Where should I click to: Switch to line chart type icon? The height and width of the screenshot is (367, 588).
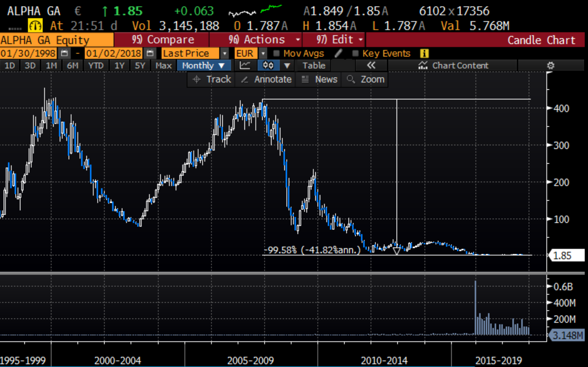pyautogui.click(x=245, y=65)
